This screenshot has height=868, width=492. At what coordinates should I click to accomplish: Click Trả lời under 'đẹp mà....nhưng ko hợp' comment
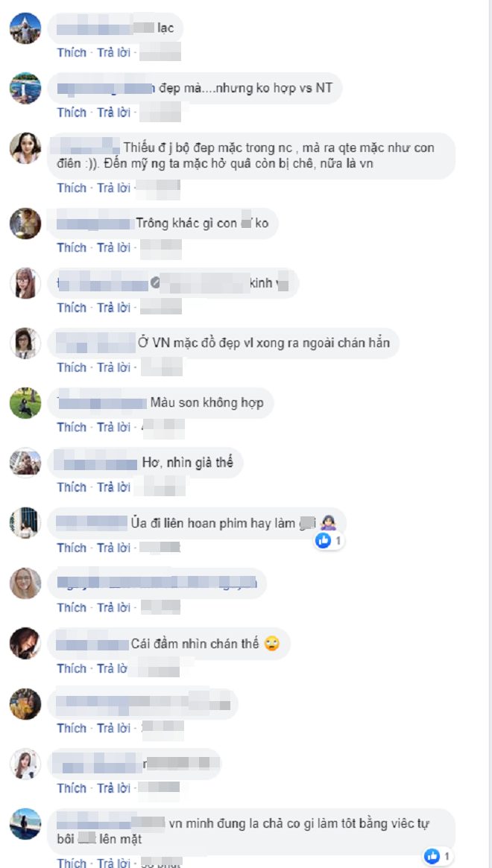tap(113, 113)
